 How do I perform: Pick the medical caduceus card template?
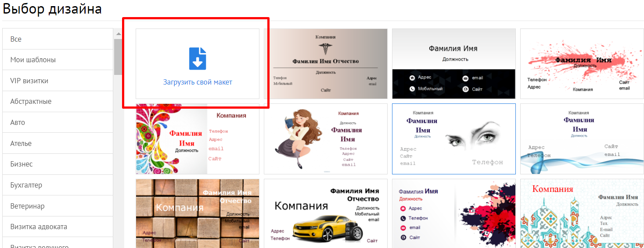click(326, 64)
